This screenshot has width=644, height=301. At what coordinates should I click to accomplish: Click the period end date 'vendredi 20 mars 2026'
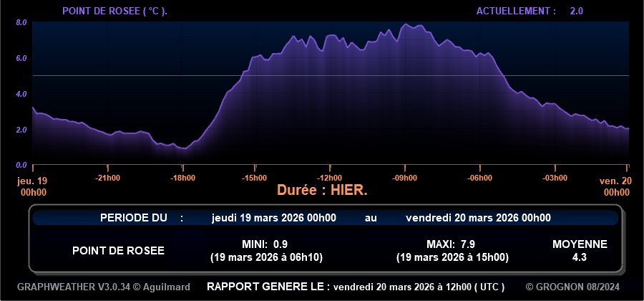coord(478,218)
